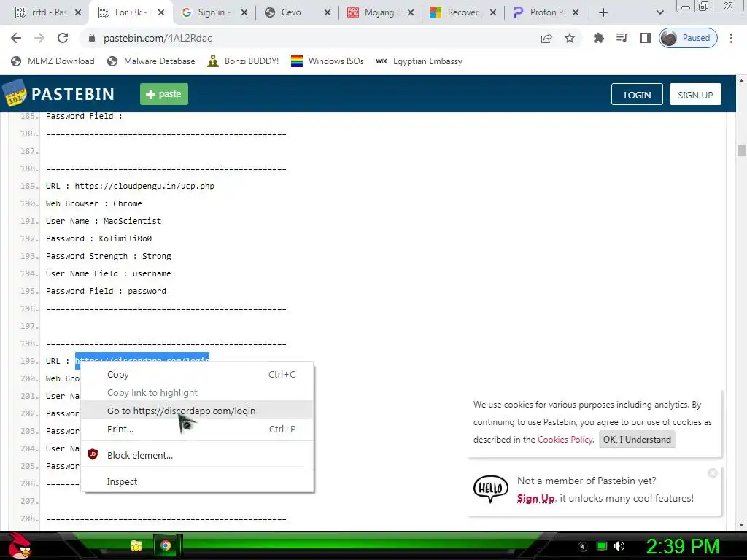Viewport: 747px width, 560px height.
Task: Choose Go to https://discordapp.com/login
Action: click(x=197, y=411)
